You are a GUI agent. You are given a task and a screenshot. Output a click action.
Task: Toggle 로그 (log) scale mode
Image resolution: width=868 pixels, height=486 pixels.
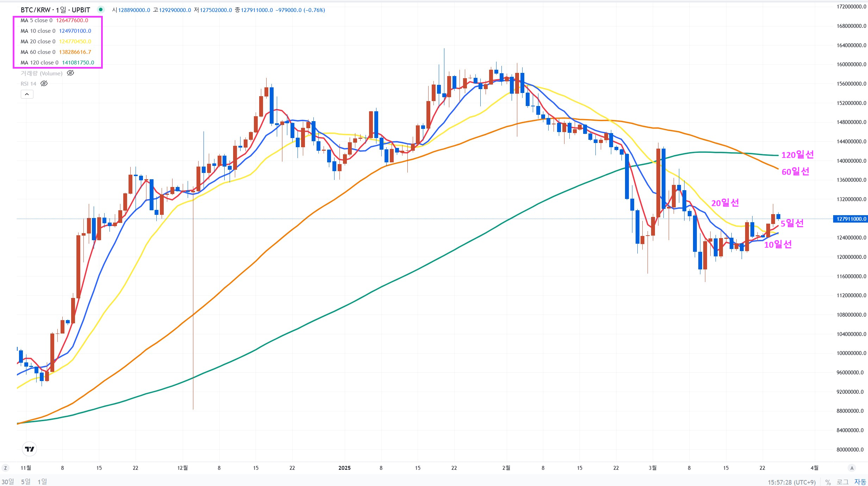(x=843, y=482)
